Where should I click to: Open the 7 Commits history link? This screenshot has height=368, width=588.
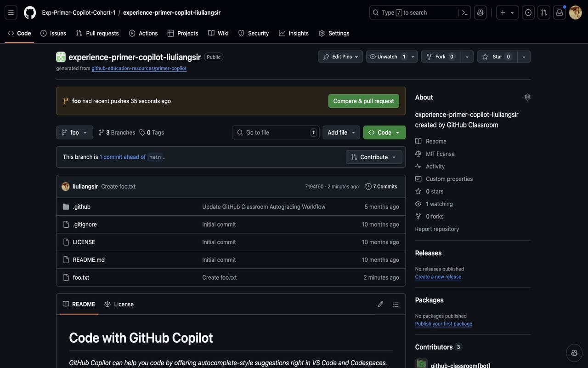381,186
